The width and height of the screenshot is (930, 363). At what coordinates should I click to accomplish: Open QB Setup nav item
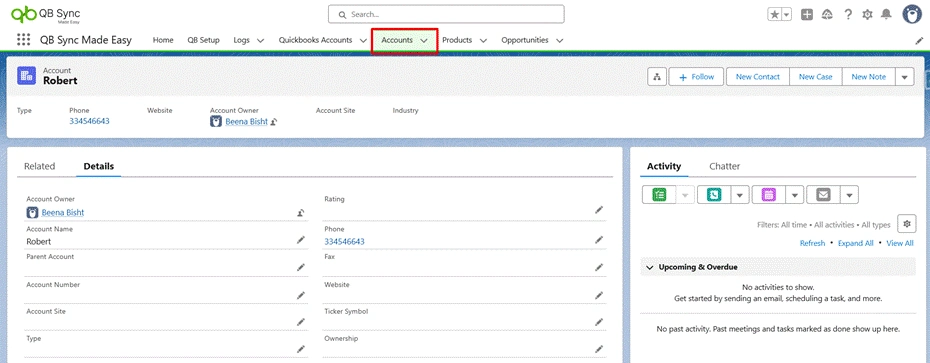[x=203, y=40]
